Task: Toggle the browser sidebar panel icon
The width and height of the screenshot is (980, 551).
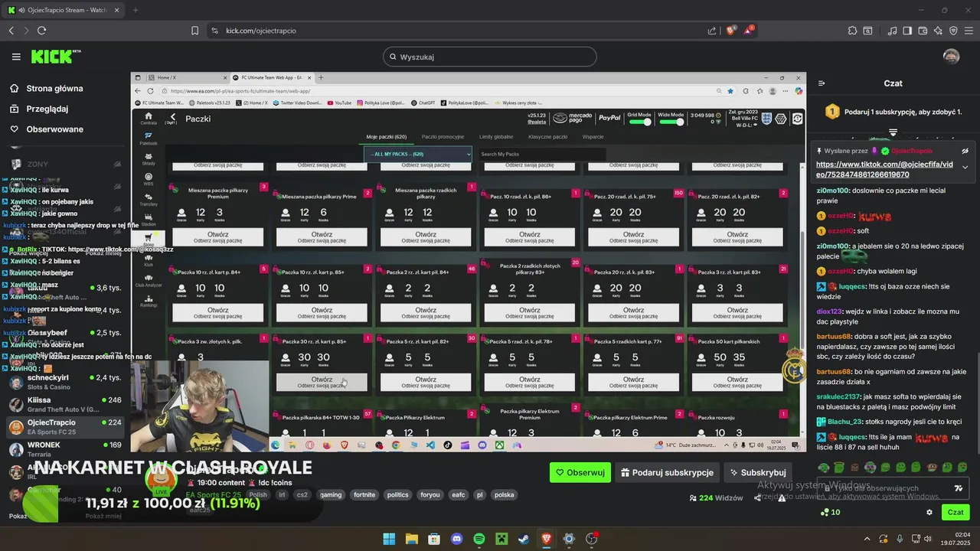Action: click(907, 31)
